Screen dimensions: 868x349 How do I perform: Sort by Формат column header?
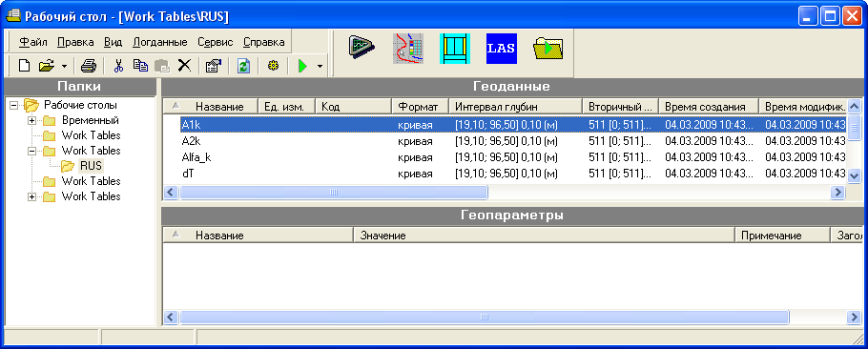[420, 107]
